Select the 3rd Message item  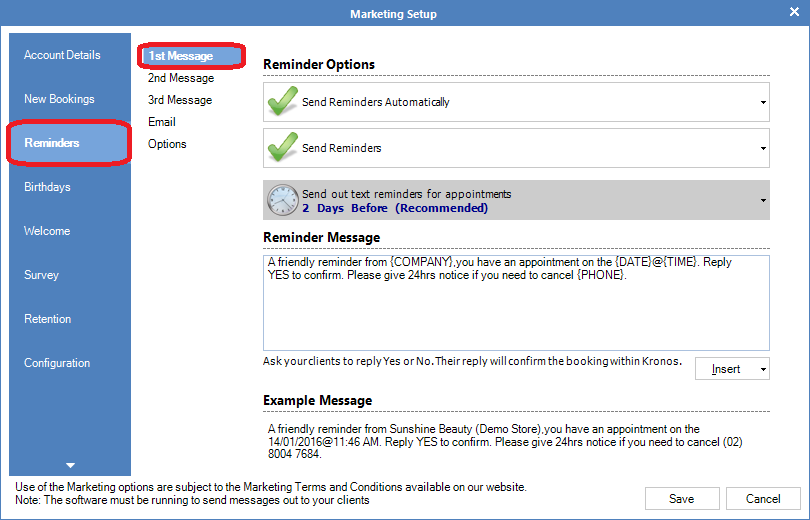[180, 100]
